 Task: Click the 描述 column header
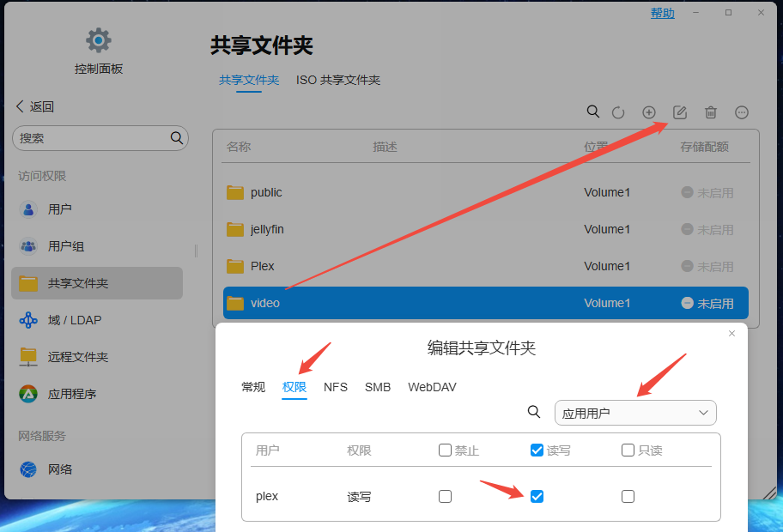pyautogui.click(x=385, y=147)
